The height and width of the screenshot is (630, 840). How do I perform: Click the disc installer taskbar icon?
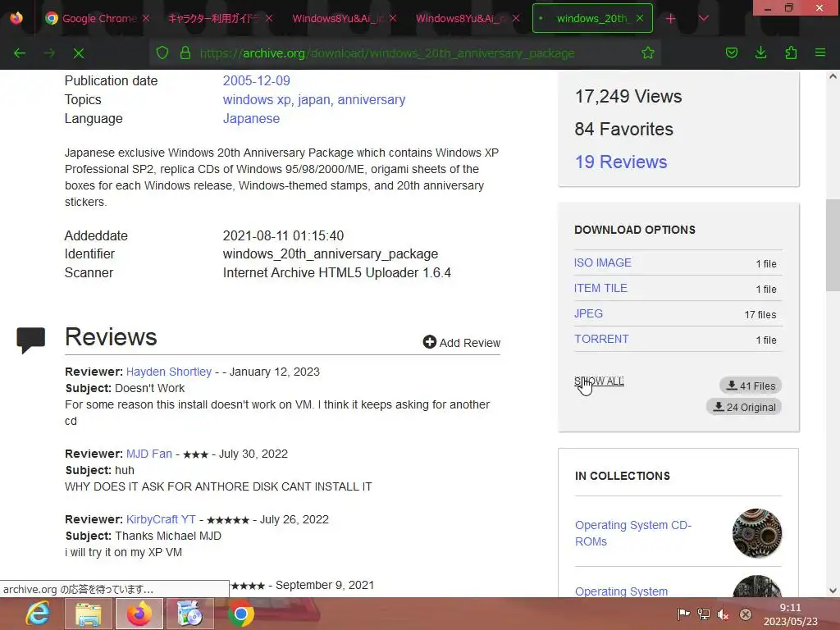click(x=190, y=614)
